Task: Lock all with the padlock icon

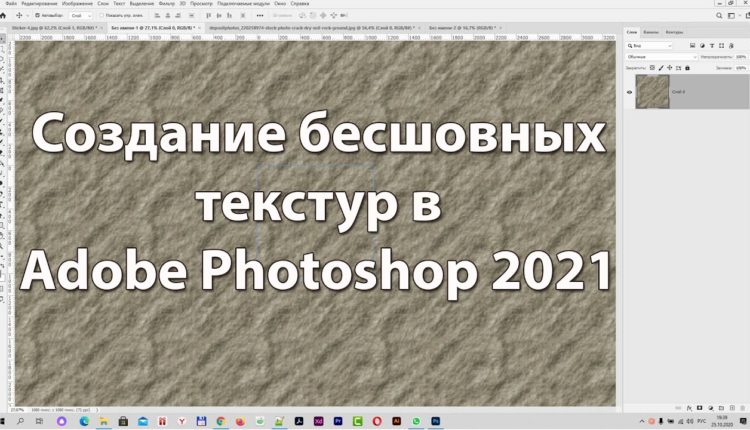Action: 687,68
